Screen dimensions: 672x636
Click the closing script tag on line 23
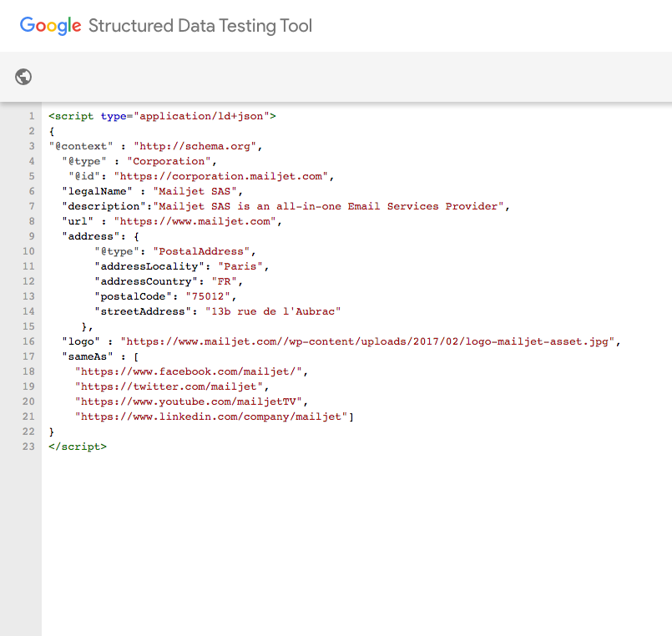tap(78, 447)
